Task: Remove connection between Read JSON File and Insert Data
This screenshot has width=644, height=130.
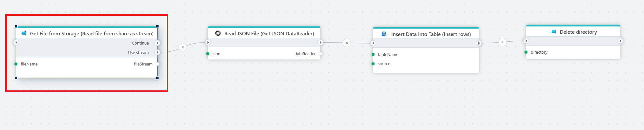Action: [x=347, y=43]
